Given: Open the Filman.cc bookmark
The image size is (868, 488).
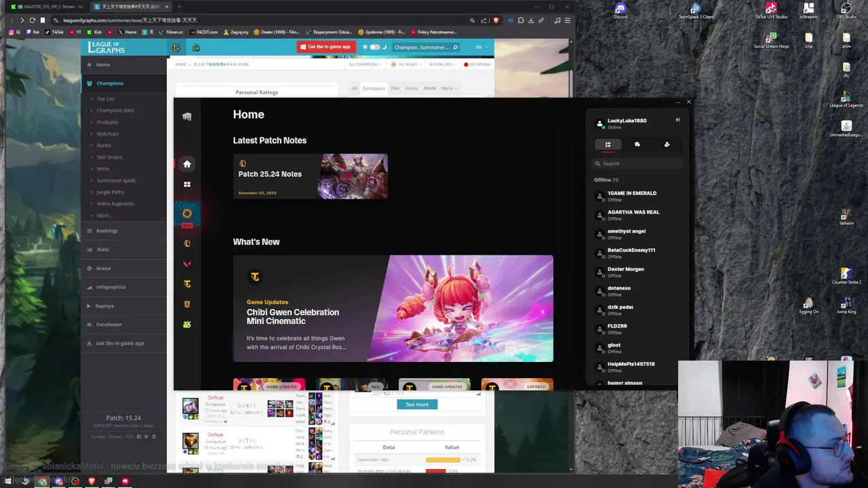Looking at the screenshot, I should tap(172, 32).
